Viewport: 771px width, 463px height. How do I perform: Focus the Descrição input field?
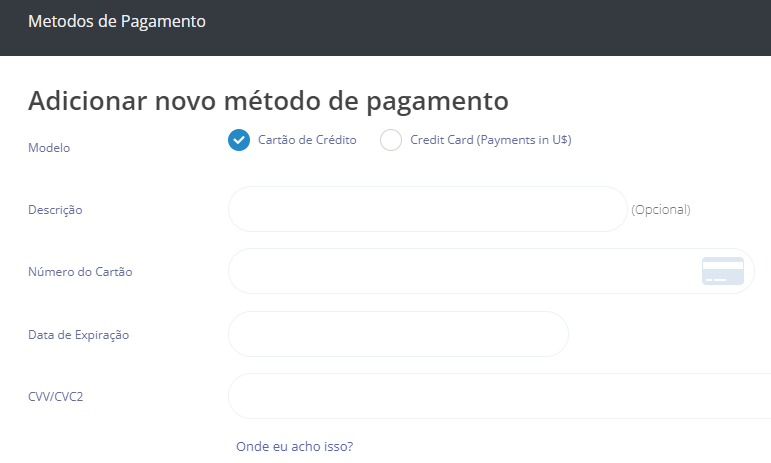pyautogui.click(x=428, y=209)
